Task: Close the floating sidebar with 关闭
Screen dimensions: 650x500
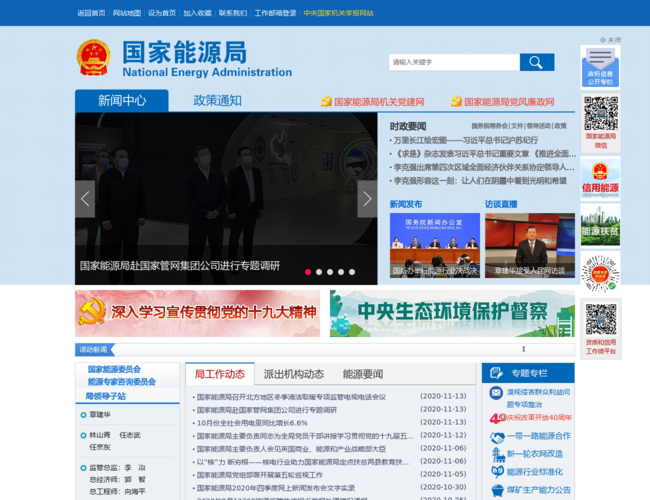Action: (610, 40)
